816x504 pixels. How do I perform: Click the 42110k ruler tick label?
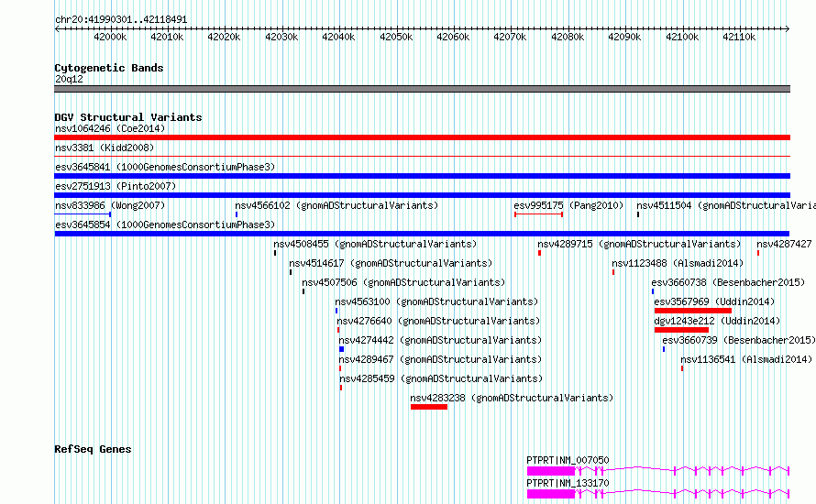tap(739, 37)
